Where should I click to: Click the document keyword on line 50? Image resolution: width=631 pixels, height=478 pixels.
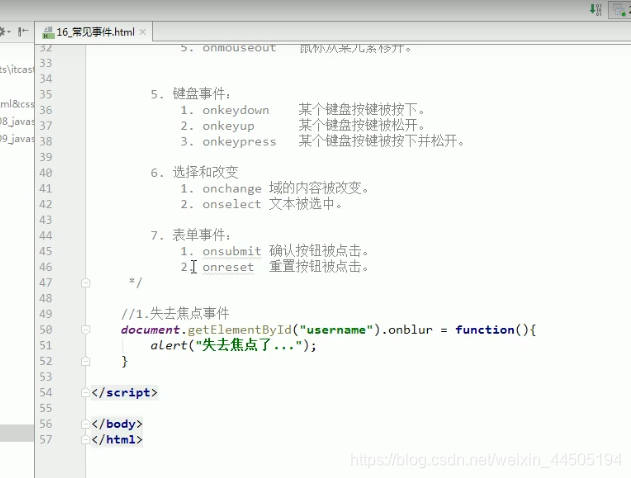pos(151,330)
